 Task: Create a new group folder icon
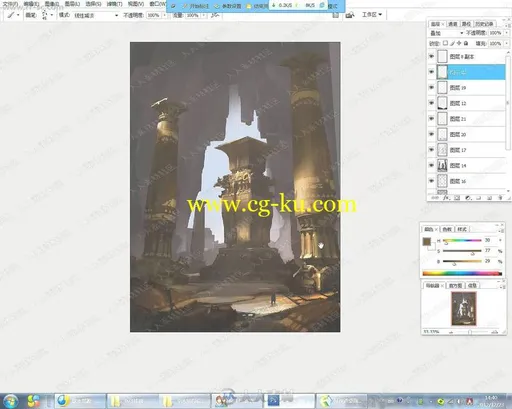[479, 198]
